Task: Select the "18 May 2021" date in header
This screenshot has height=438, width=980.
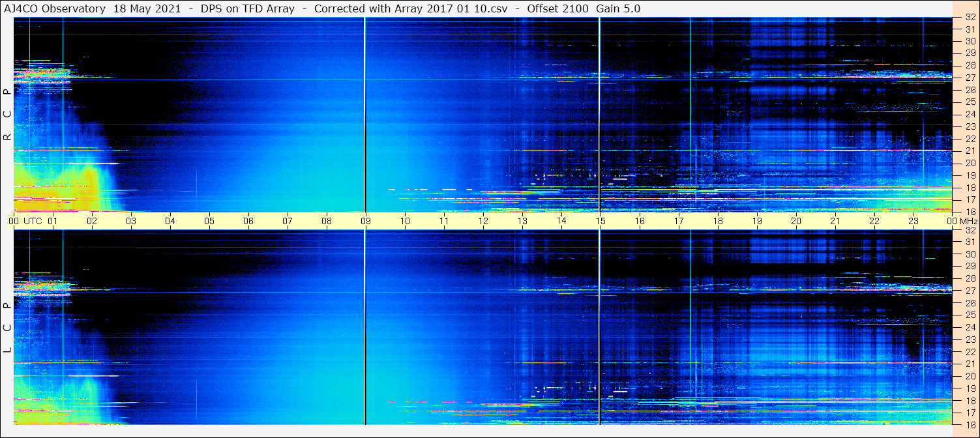Action: click(x=147, y=8)
